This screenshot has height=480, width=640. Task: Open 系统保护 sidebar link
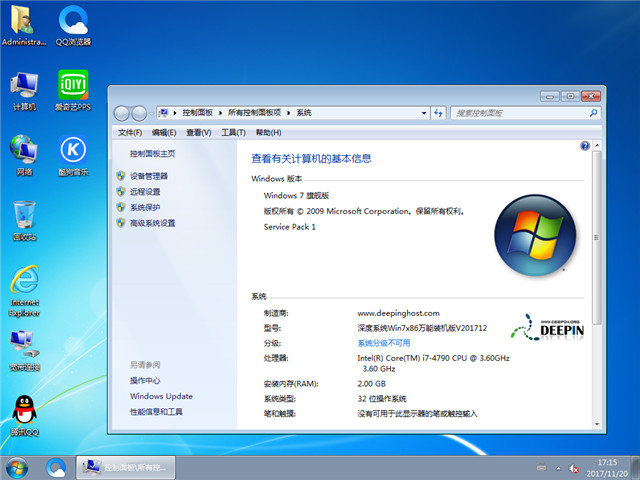[x=145, y=207]
